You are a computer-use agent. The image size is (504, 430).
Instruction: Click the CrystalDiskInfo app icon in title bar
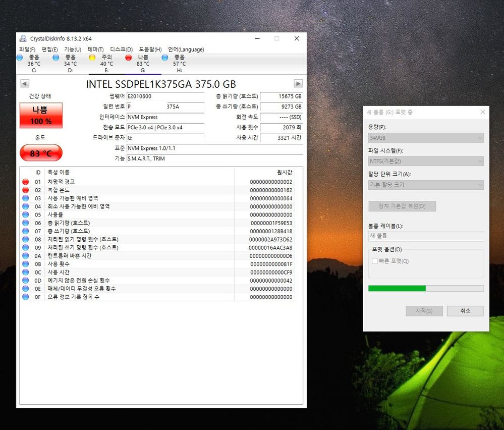point(23,38)
